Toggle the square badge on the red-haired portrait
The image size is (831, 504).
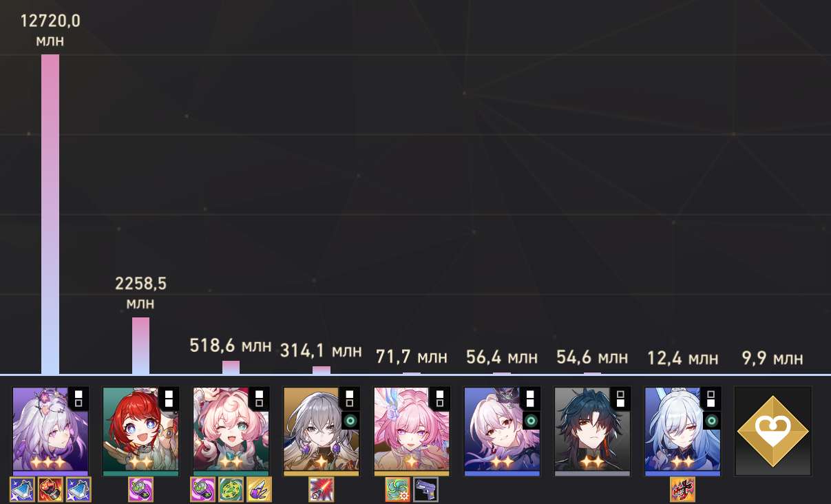coord(169,398)
